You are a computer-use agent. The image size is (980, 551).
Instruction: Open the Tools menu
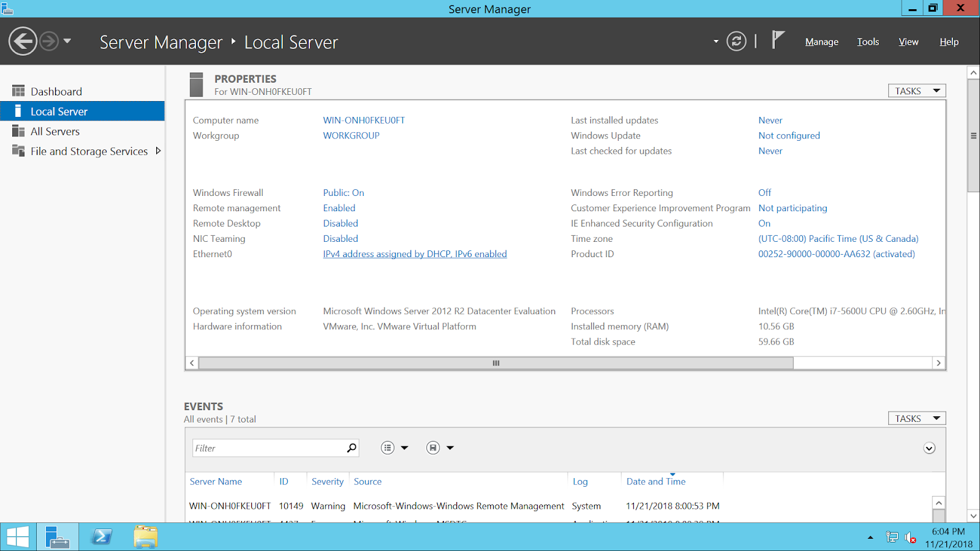click(868, 42)
